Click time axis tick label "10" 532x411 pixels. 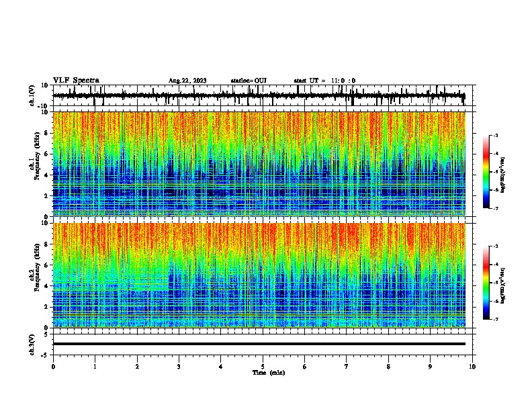[x=472, y=367]
